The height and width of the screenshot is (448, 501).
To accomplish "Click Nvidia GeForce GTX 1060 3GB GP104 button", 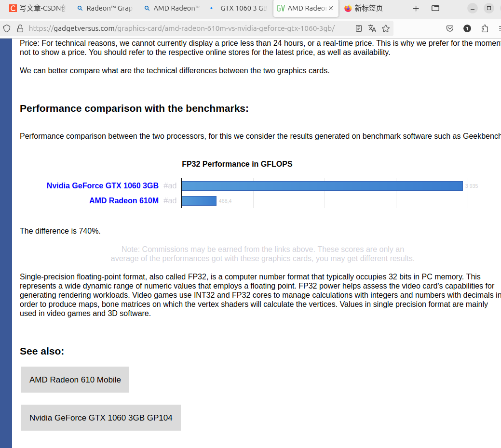I will (101, 418).
